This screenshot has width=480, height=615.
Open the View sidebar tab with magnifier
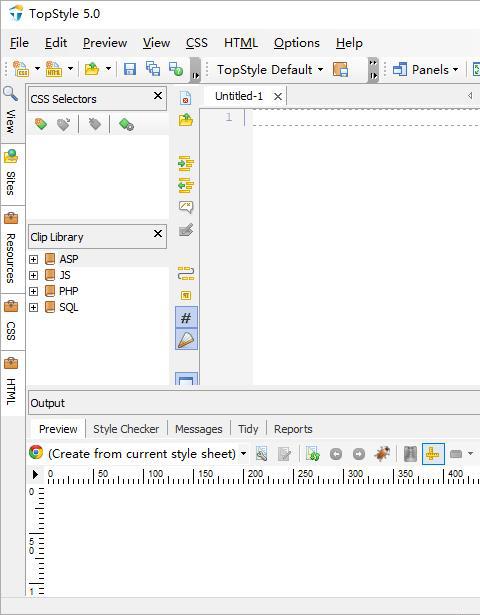[x=11, y=111]
